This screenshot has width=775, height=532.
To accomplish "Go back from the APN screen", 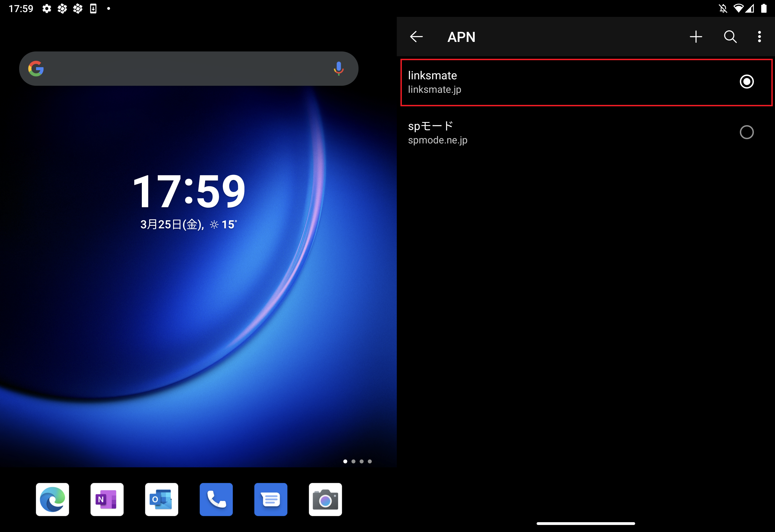I will (416, 37).
